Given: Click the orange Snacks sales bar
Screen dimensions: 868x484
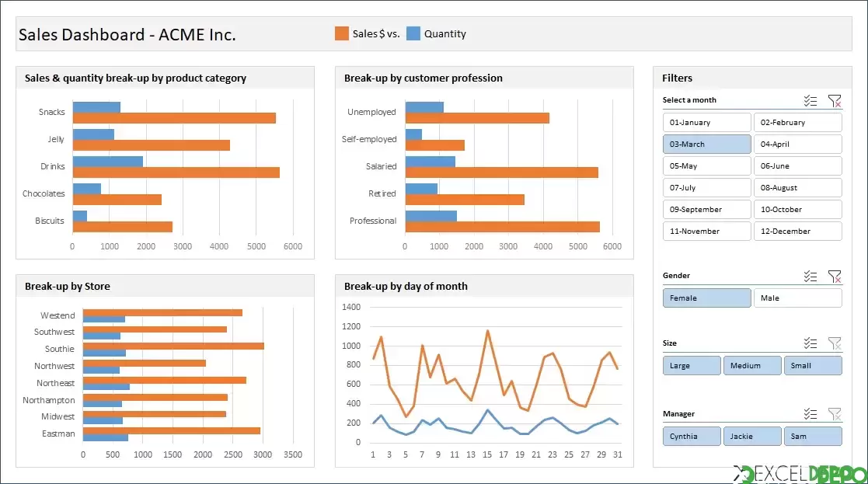Looking at the screenshot, I should (x=174, y=118).
